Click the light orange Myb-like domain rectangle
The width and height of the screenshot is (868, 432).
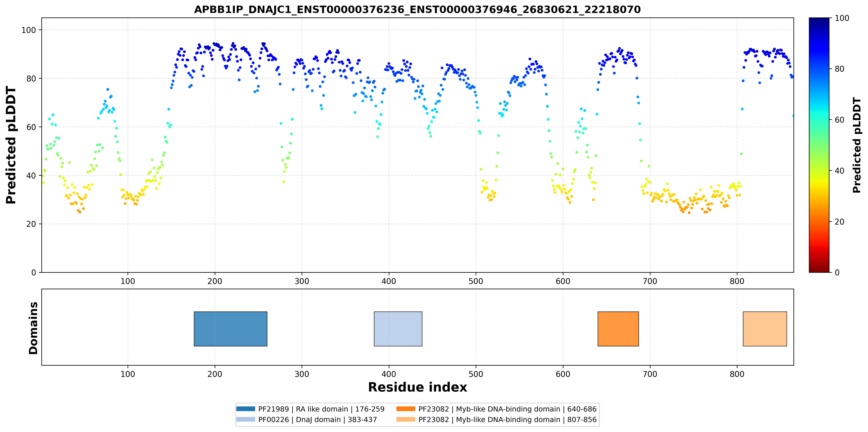[765, 329]
